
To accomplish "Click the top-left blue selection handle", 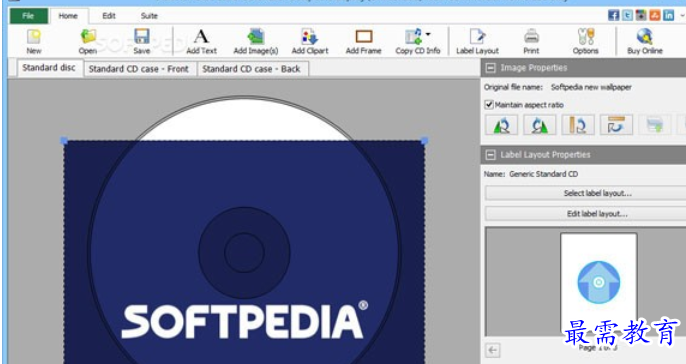I will 64,141.
